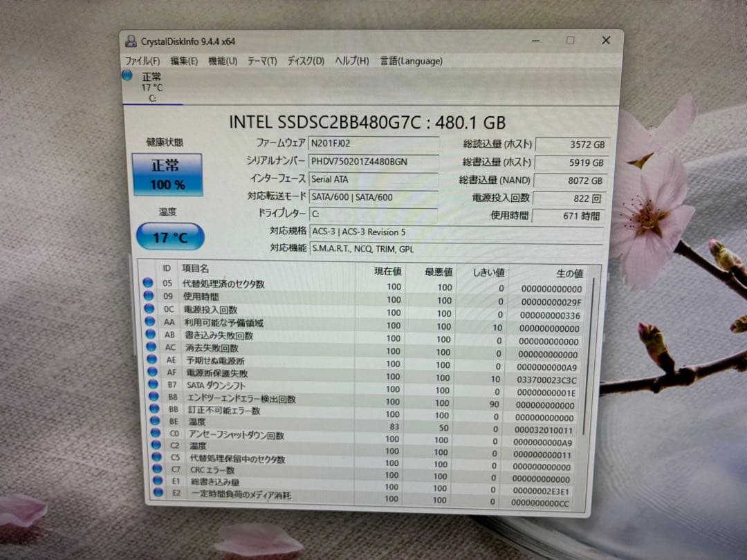Click the serial number field PHDV750201Z4480BGN
Viewport: 747px width, 560px height.
click(373, 161)
